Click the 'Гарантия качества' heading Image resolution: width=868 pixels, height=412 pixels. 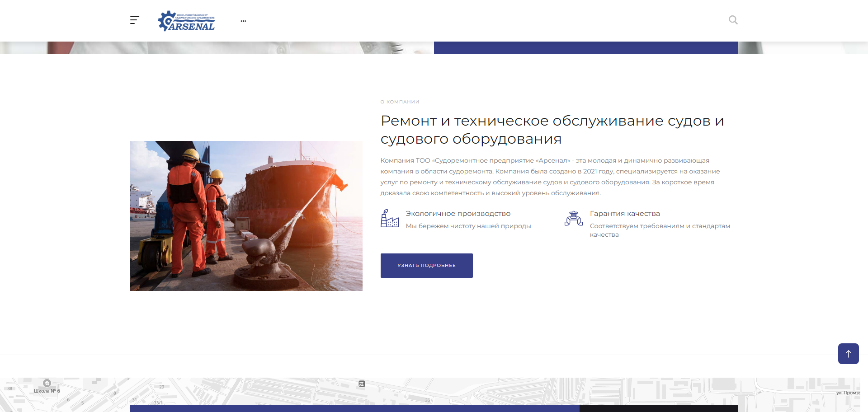625,214
